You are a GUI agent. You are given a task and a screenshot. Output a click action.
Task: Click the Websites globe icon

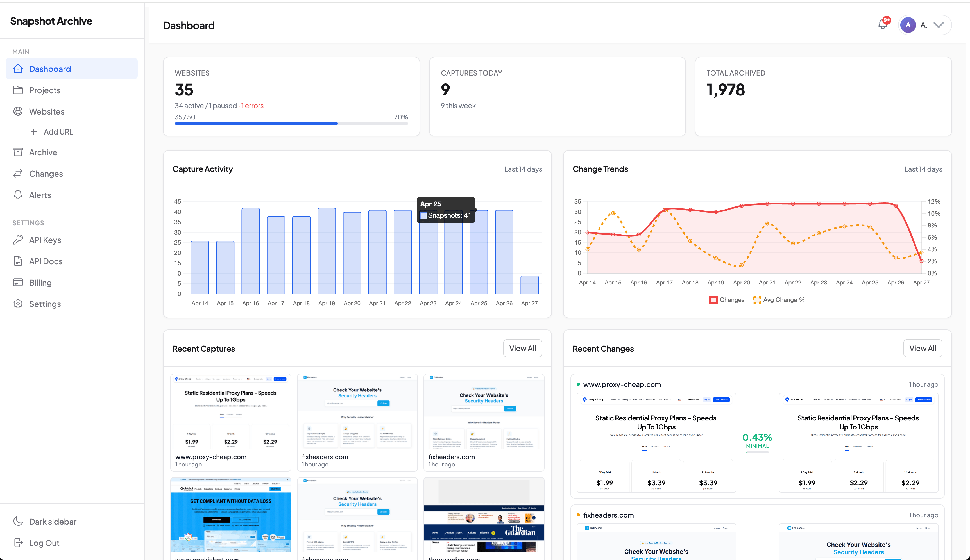tap(18, 111)
